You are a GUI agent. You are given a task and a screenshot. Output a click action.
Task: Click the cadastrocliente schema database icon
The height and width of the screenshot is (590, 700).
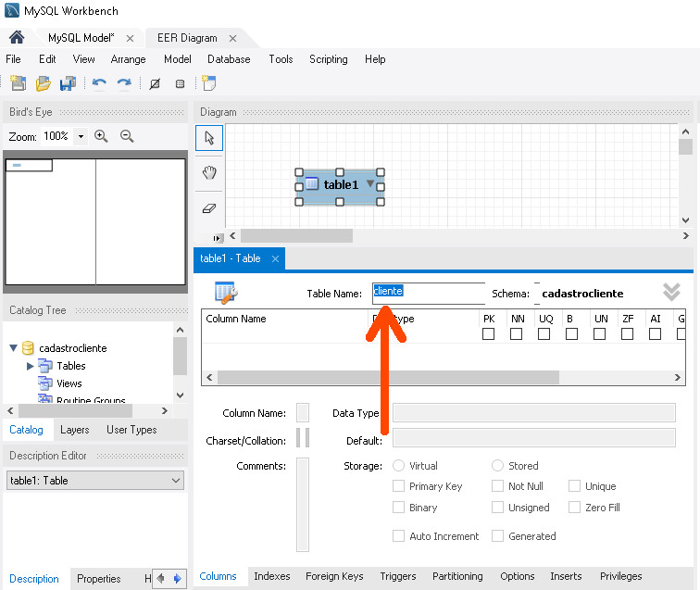point(28,348)
